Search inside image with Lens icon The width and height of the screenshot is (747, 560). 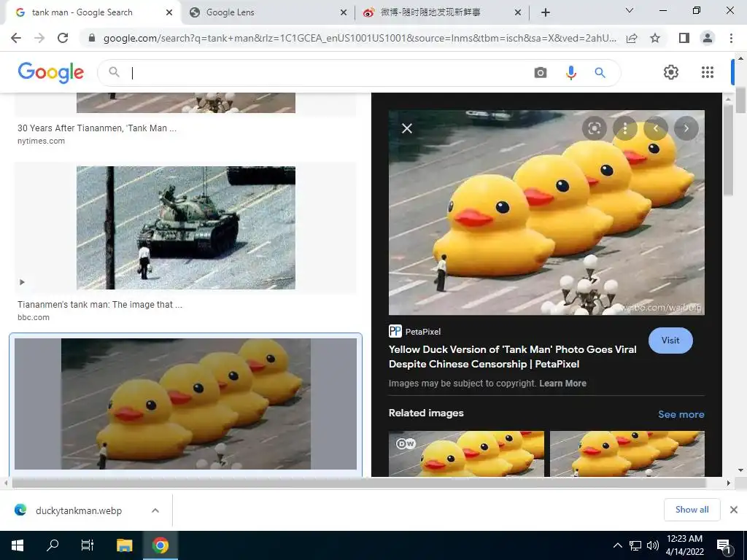pos(594,128)
